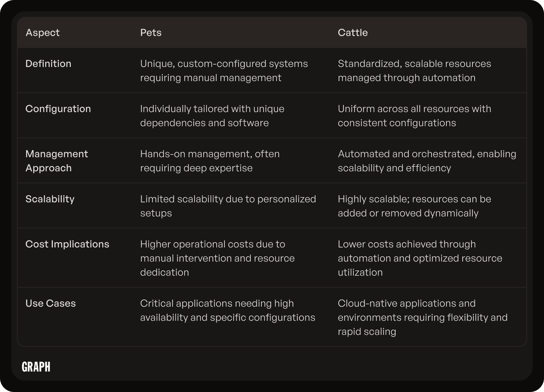This screenshot has height=392, width=544.
Task: Select the 'Cloud-native applications' use case cell
Action: tap(423, 317)
